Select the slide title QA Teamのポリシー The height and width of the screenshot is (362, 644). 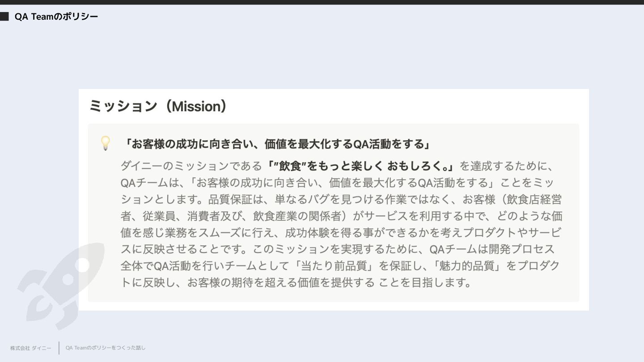pyautogui.click(x=56, y=17)
